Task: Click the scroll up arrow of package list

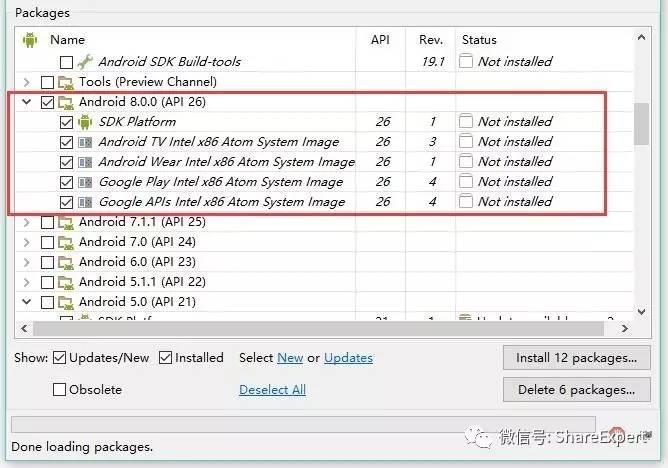Action: pyautogui.click(x=641, y=38)
